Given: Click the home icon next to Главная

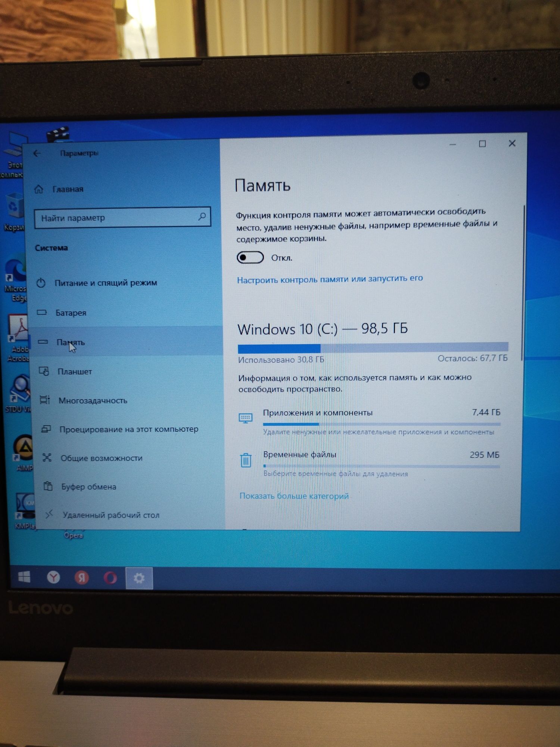Looking at the screenshot, I should pyautogui.click(x=39, y=189).
